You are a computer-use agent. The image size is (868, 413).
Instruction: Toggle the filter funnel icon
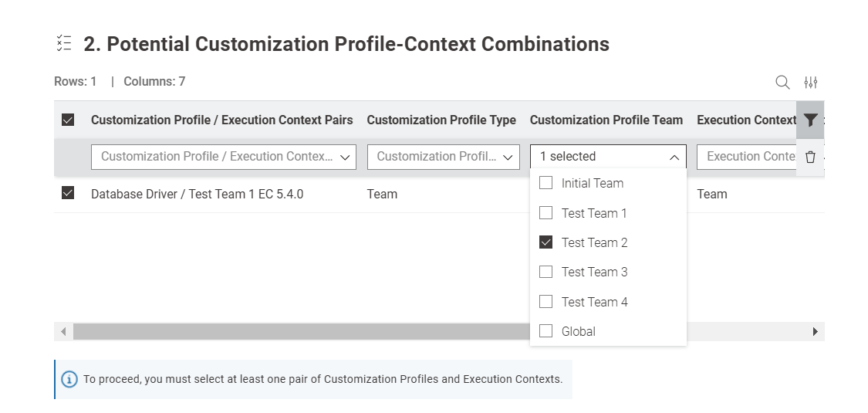click(x=810, y=120)
